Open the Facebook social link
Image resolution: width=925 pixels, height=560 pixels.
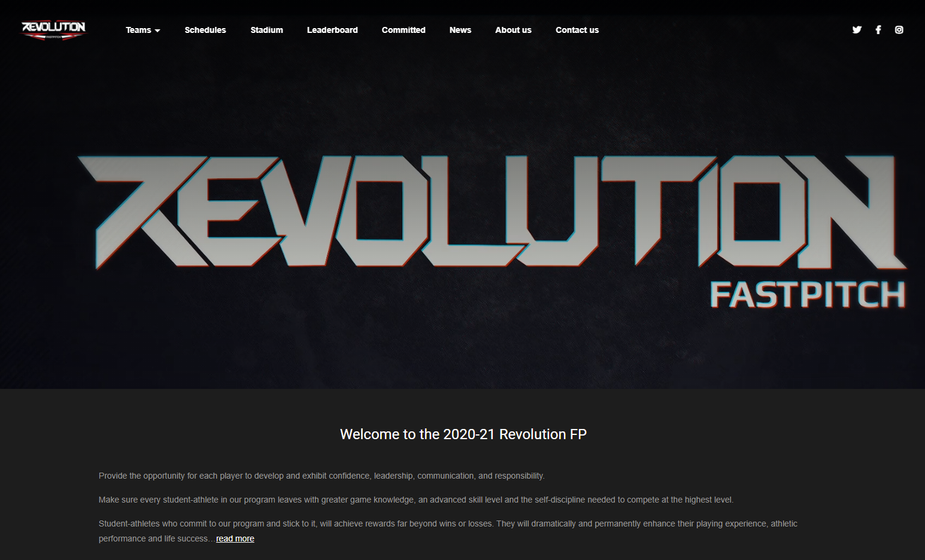pos(878,30)
